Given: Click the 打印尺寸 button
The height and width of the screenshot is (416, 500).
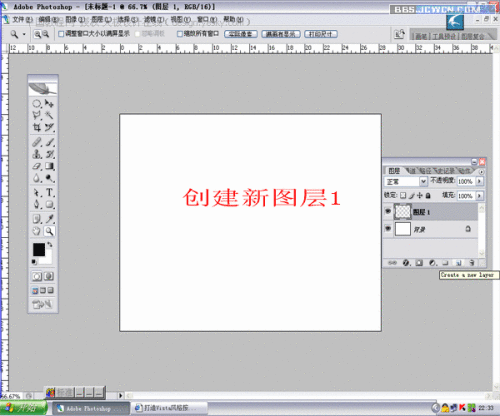Looking at the screenshot, I should pos(321,34).
